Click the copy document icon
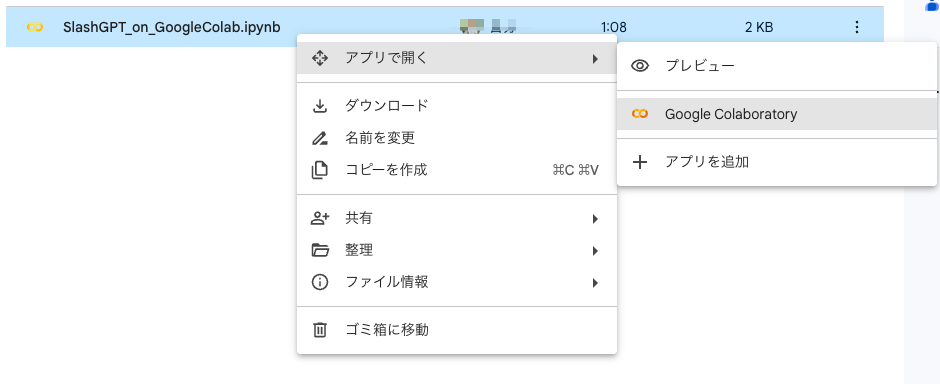The image size is (940, 384). click(320, 170)
